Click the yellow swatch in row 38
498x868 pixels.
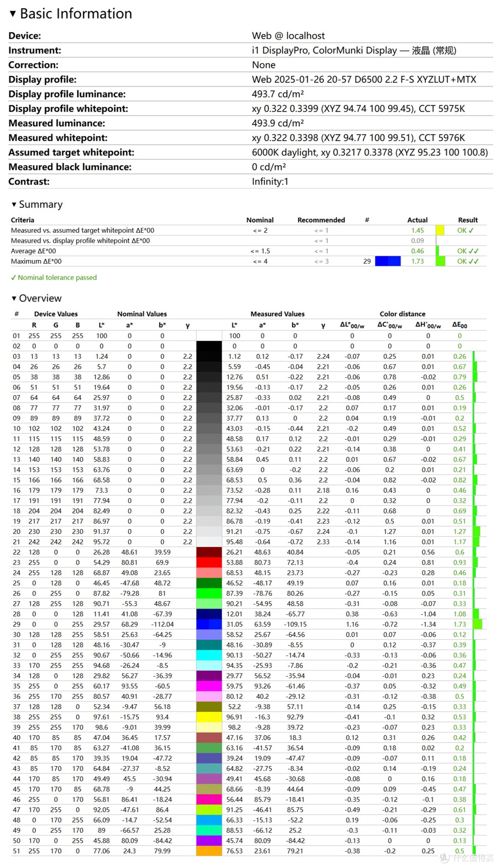pyautogui.click(x=209, y=717)
